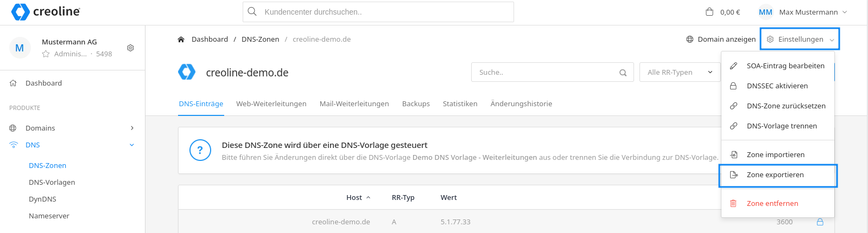Select DNS-Zone zurücksetzen menu entry
The image size is (868, 233).
778,106
